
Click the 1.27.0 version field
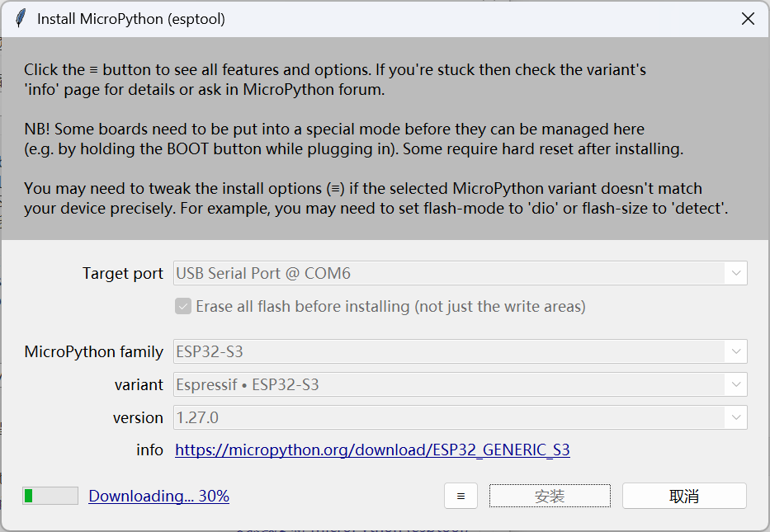pyautogui.click(x=461, y=417)
